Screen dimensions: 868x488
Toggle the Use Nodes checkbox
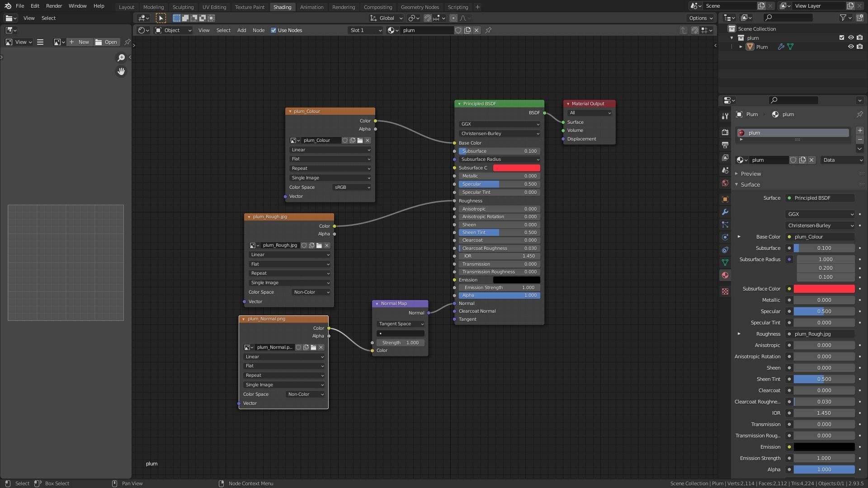(274, 30)
